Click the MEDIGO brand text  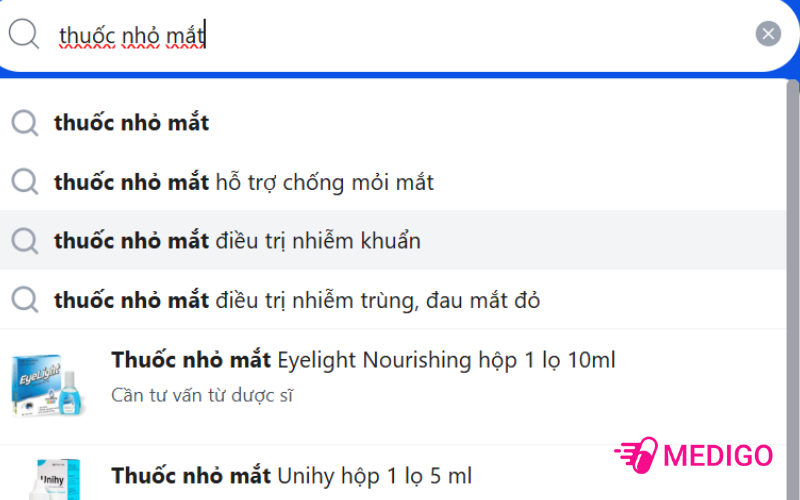(x=718, y=456)
